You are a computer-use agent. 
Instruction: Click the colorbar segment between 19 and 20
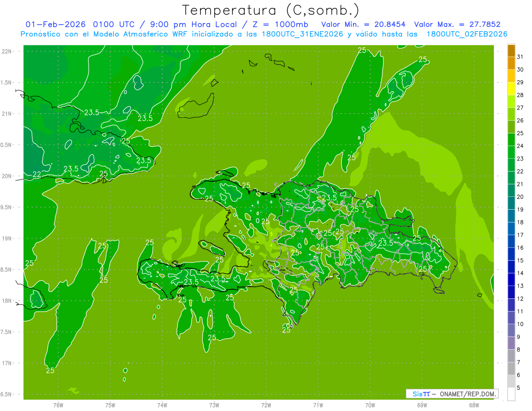(511, 203)
